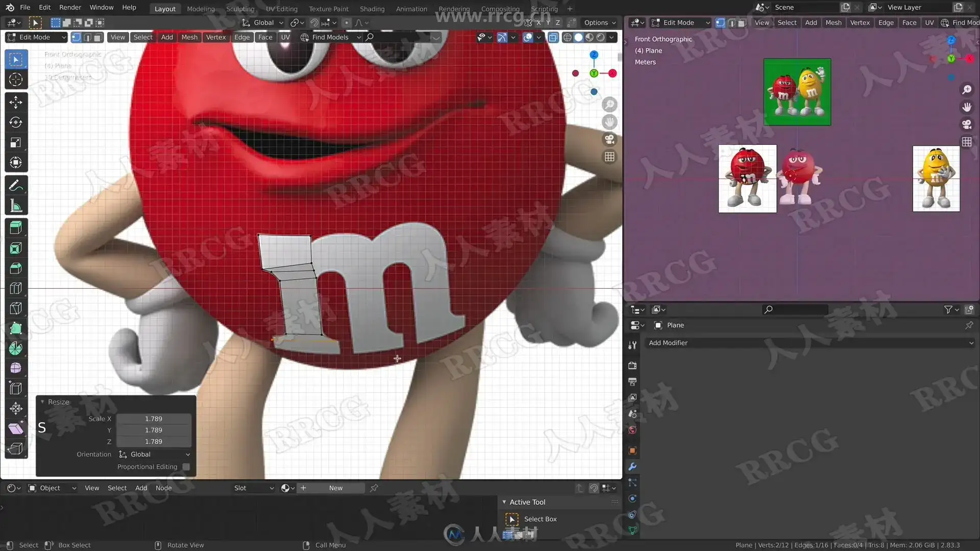Open the Edit Mode selector dropdown
The height and width of the screenshot is (551, 980).
click(36, 37)
